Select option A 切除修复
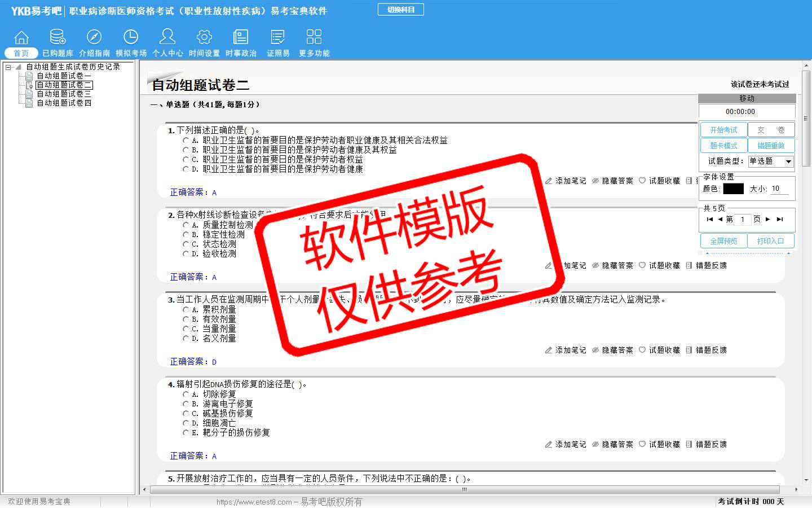812x508 pixels. click(186, 394)
